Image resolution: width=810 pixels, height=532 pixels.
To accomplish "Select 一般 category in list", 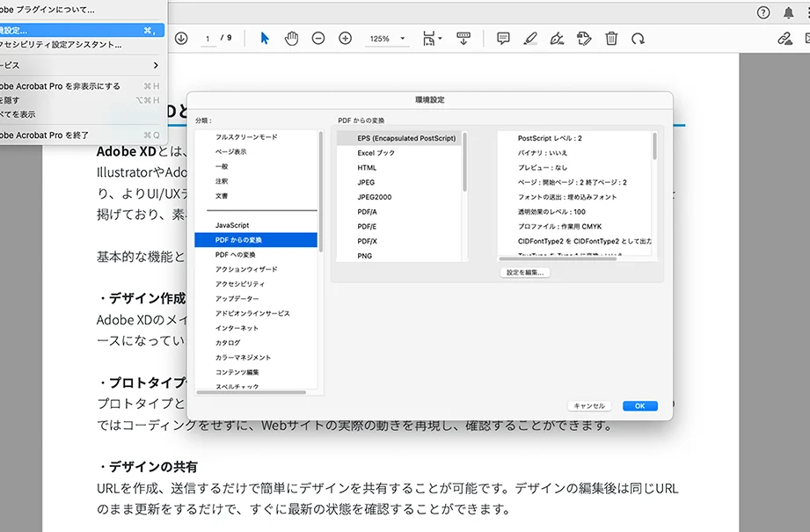I will pyautogui.click(x=256, y=166).
